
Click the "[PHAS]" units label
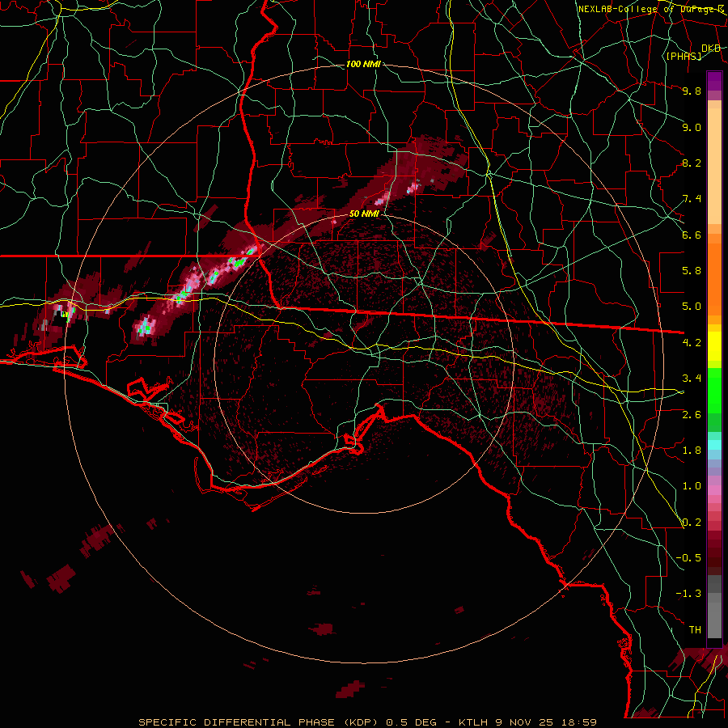(x=684, y=56)
